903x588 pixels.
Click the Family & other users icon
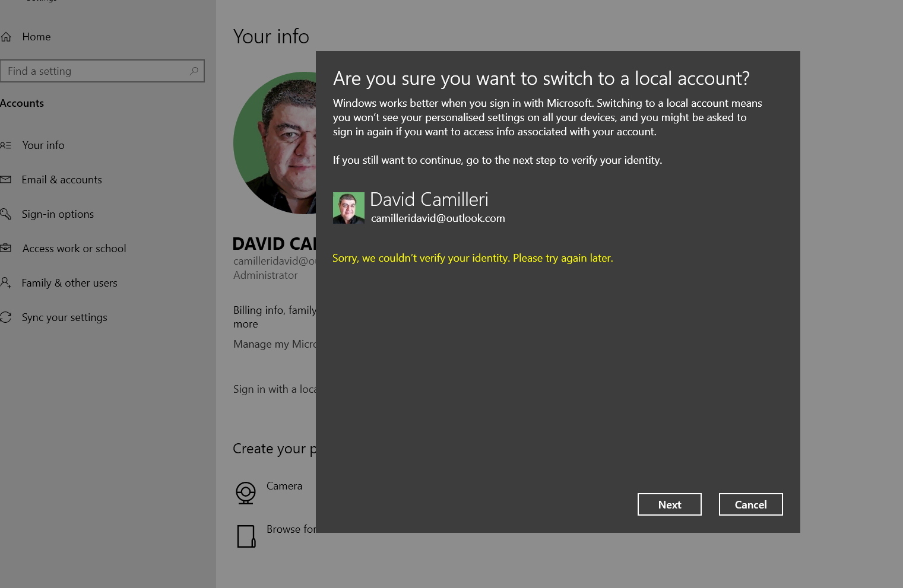[6, 283]
